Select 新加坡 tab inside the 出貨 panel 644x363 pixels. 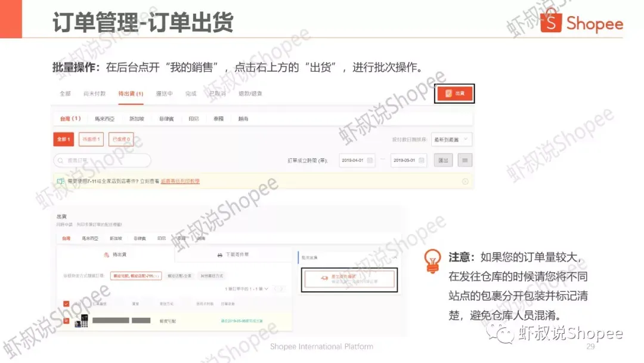click(x=116, y=238)
